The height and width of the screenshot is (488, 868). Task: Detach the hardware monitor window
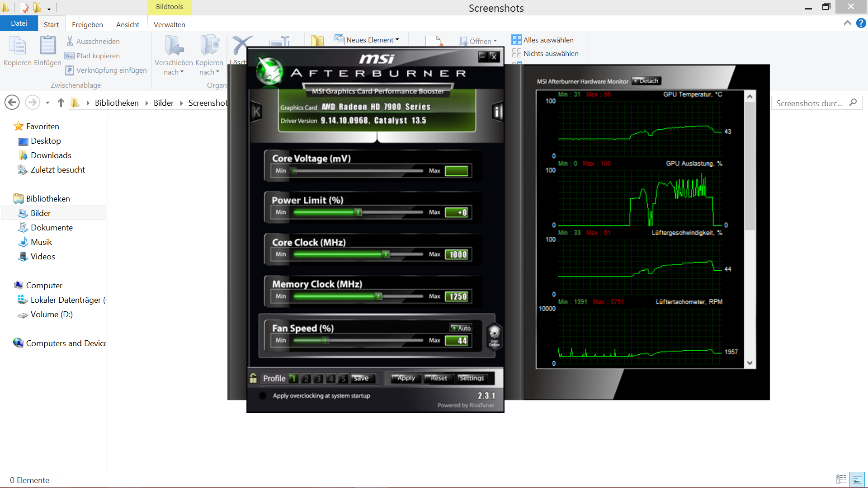click(x=646, y=81)
